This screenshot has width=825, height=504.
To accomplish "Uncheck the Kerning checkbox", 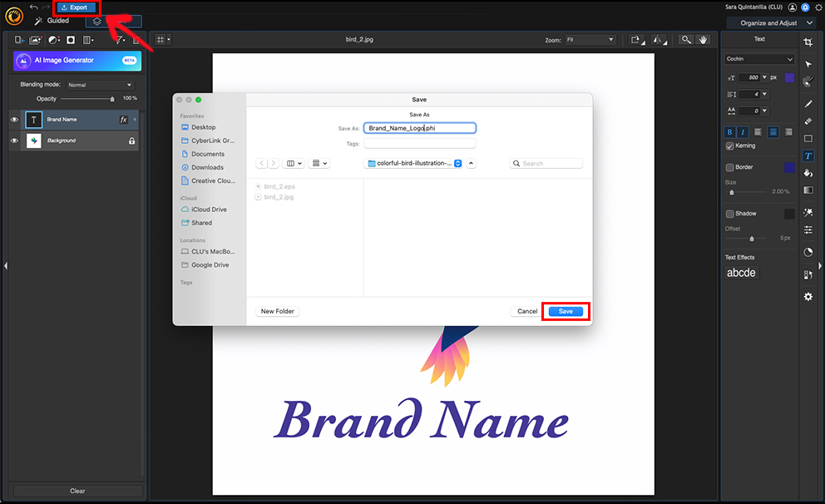I will tap(729, 146).
